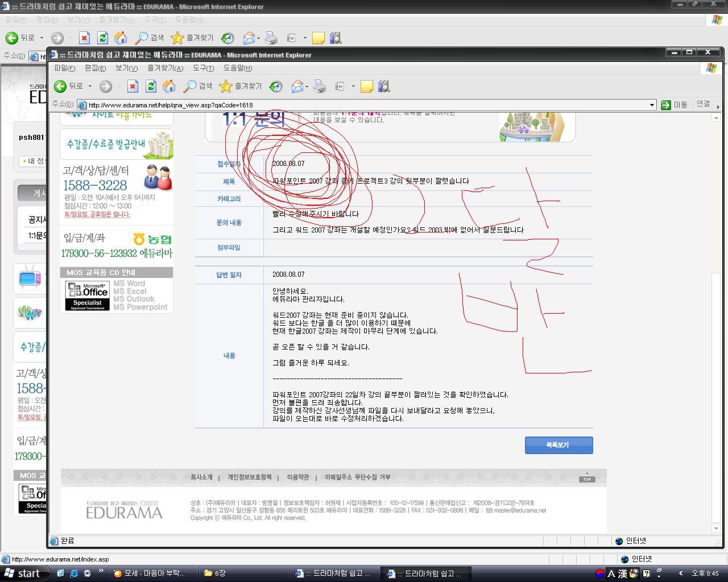The image size is (728, 582).
Task: Click page scrollbar down arrow
Action: (716, 529)
